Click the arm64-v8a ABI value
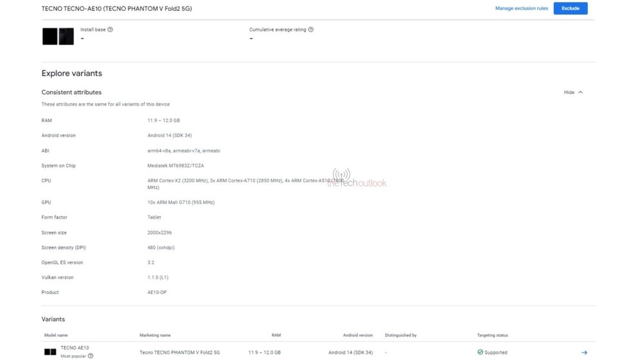This screenshot has width=644, height=363. click(184, 151)
